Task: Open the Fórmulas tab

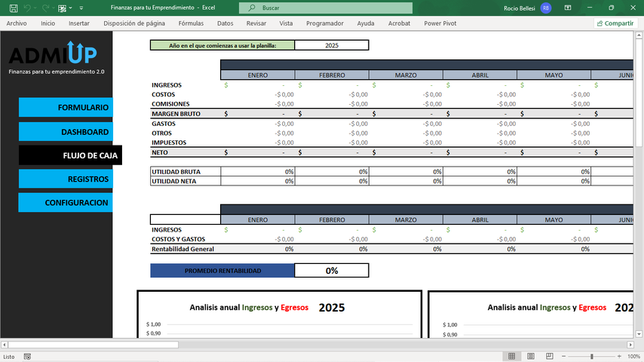Action: click(x=191, y=23)
